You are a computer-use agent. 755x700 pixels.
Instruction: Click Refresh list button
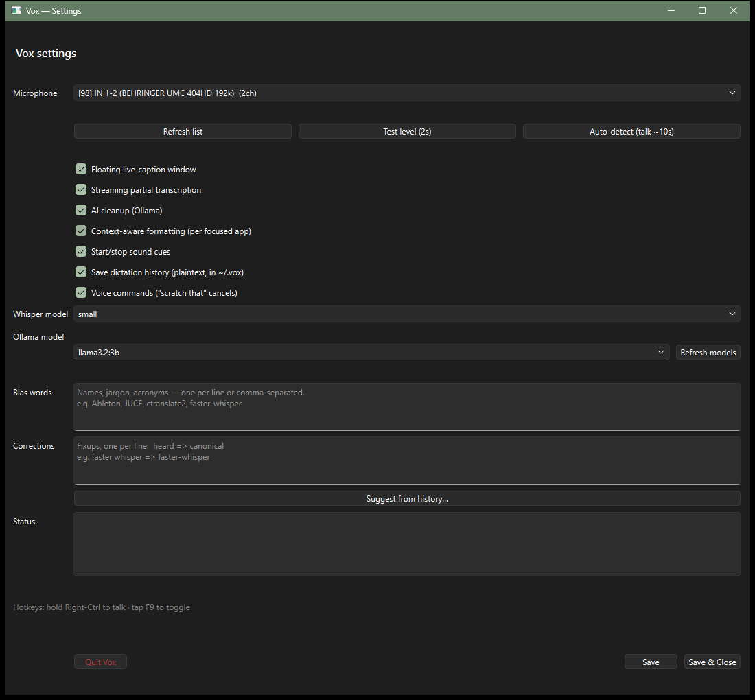pyautogui.click(x=183, y=132)
